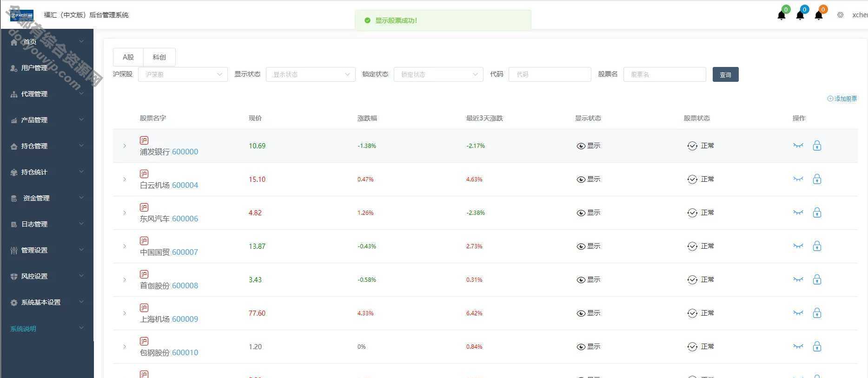The image size is (868, 378).
Task: Toggle 显示 visibility status for 东风汽车
Action: [588, 213]
